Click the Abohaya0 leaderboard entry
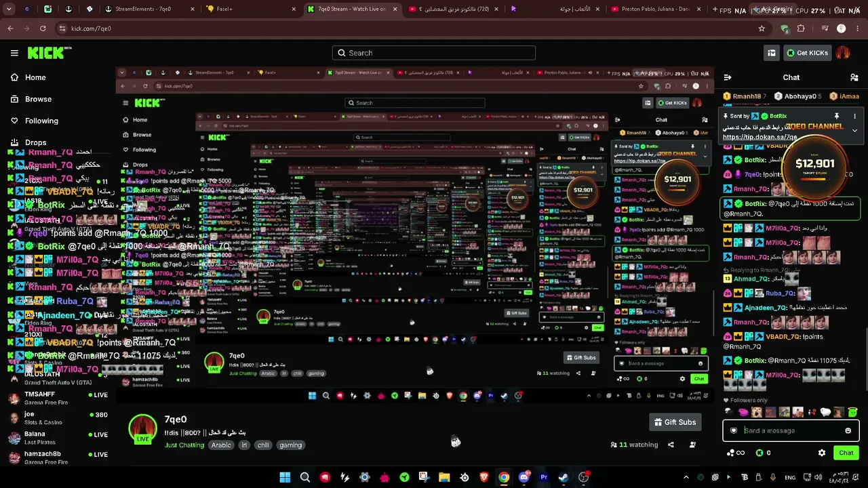Screen dimensions: 868x488 click(798, 96)
